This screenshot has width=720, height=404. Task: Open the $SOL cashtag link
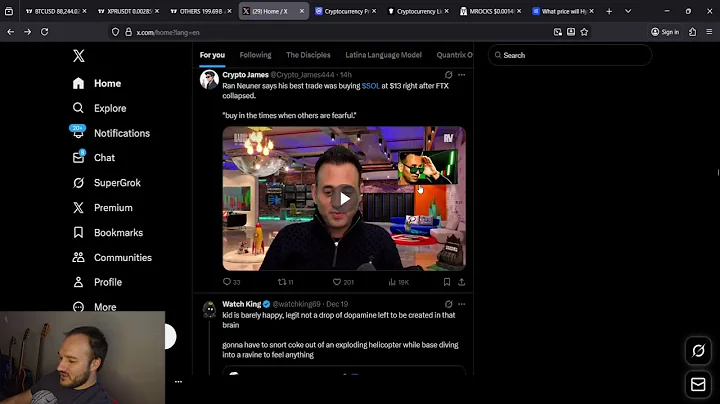[371, 86]
